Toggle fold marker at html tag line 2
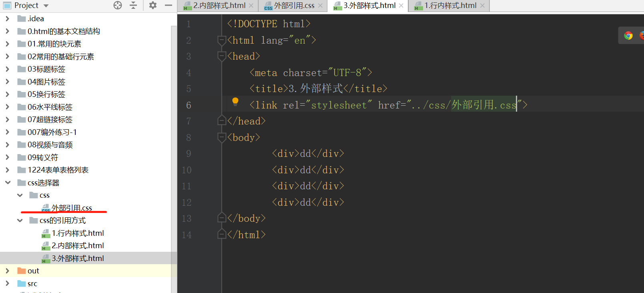This screenshot has height=293, width=644. 221,40
